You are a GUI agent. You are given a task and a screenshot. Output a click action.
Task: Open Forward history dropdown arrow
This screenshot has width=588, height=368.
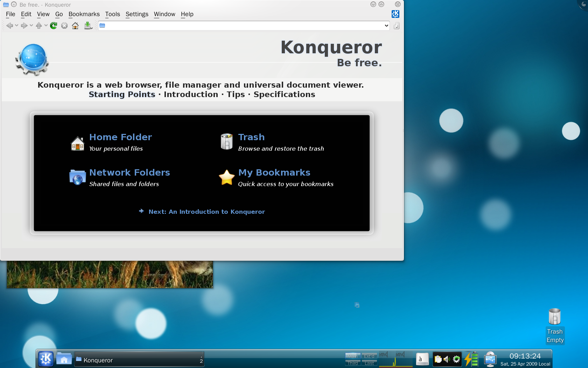[x=31, y=26]
